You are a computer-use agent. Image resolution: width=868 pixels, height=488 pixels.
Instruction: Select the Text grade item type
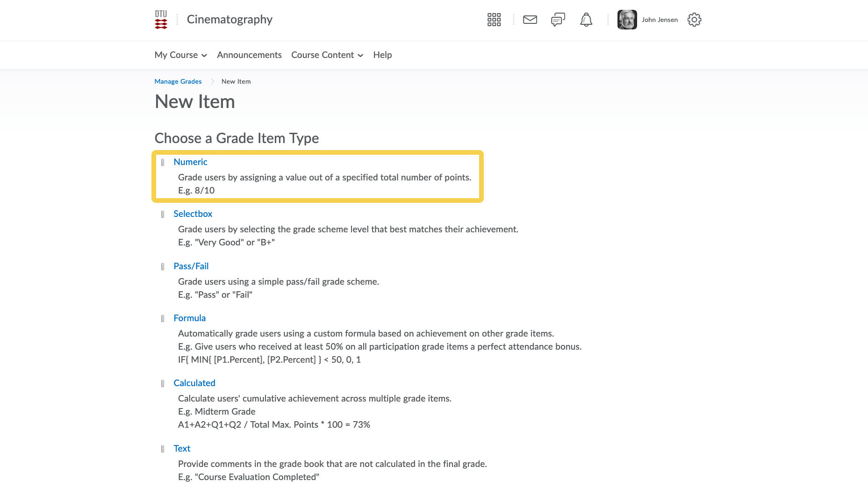click(x=182, y=449)
